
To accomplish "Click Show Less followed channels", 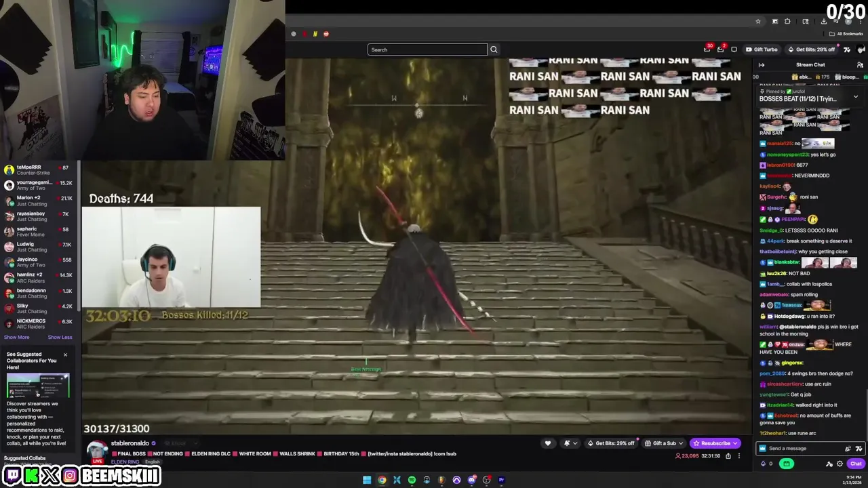I will (x=60, y=337).
